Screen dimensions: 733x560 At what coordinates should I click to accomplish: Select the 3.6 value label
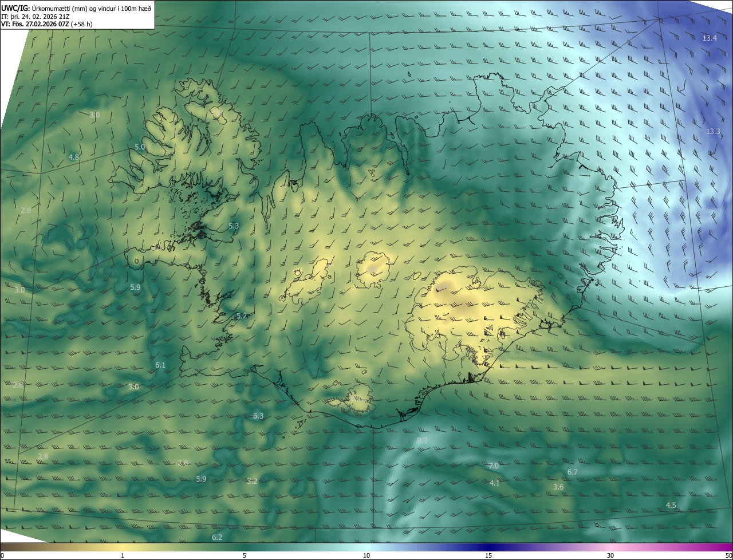[x=559, y=487]
